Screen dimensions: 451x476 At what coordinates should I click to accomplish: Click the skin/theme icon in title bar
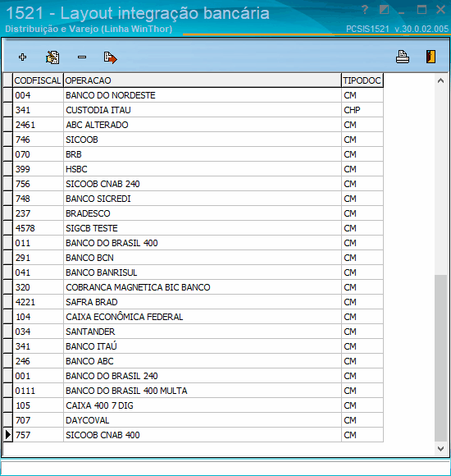384,10
